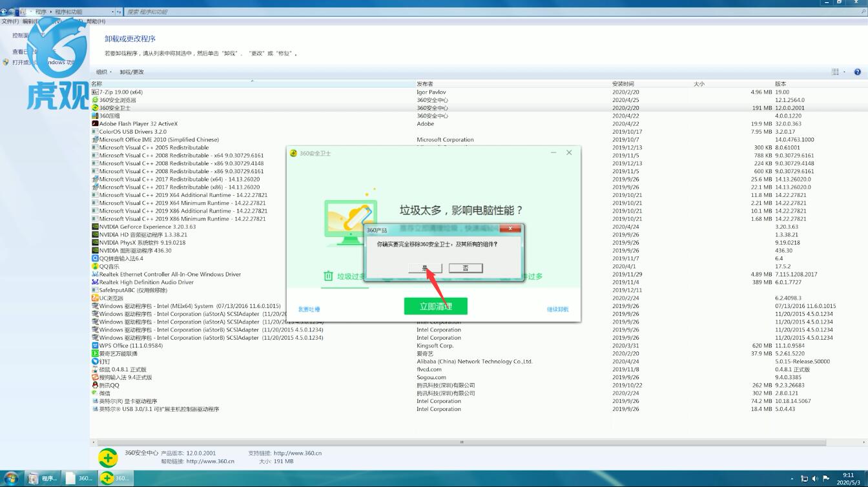This screenshot has height=487, width=868.
Task: Click the address bar refresh icon
Action: (x=119, y=12)
